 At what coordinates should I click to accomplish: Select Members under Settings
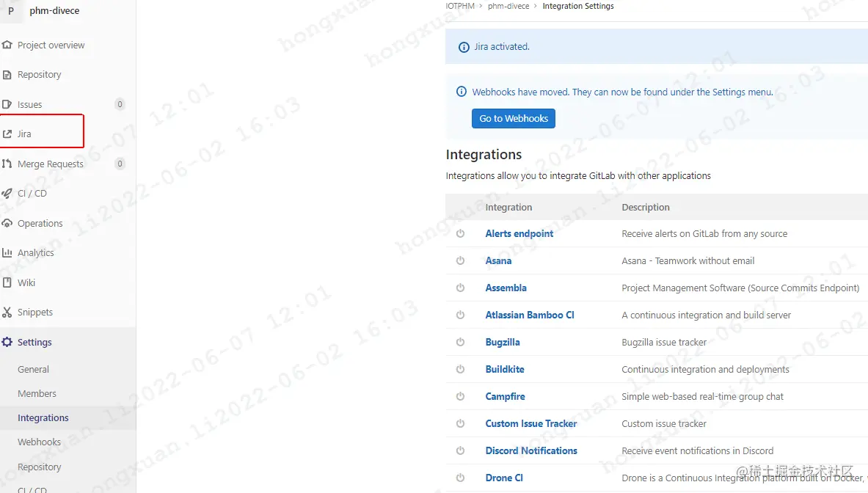pos(37,393)
